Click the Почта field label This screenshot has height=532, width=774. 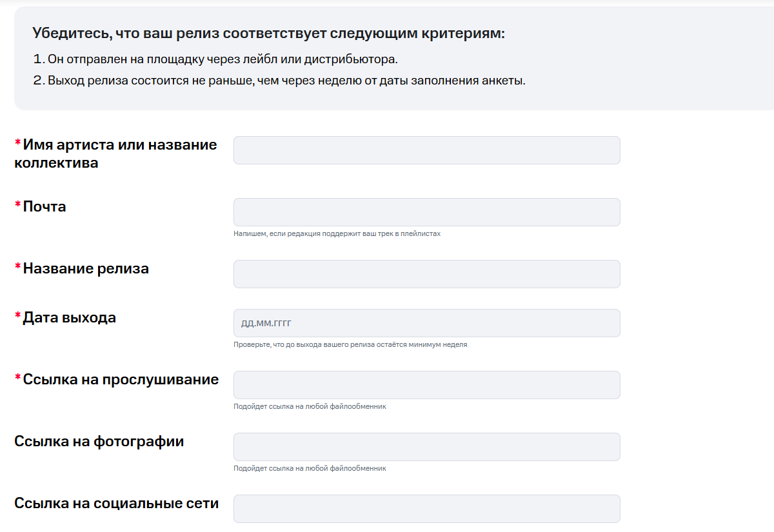coord(45,207)
